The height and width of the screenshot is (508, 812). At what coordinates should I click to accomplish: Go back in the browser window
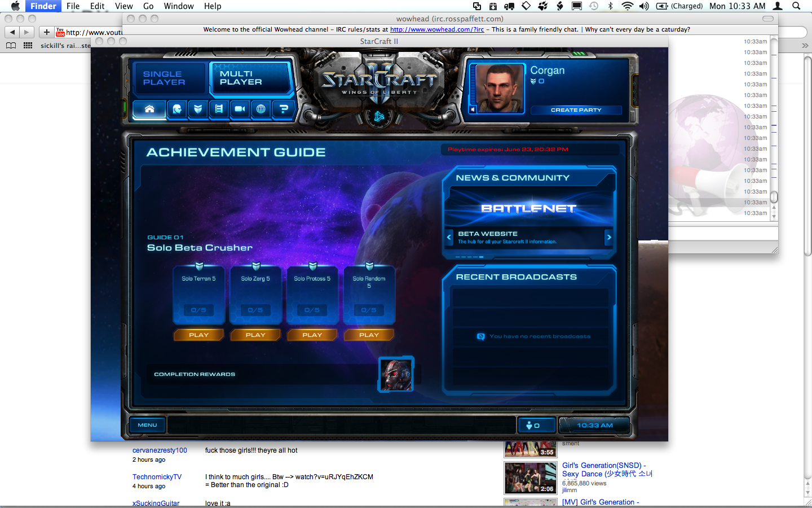click(x=12, y=32)
